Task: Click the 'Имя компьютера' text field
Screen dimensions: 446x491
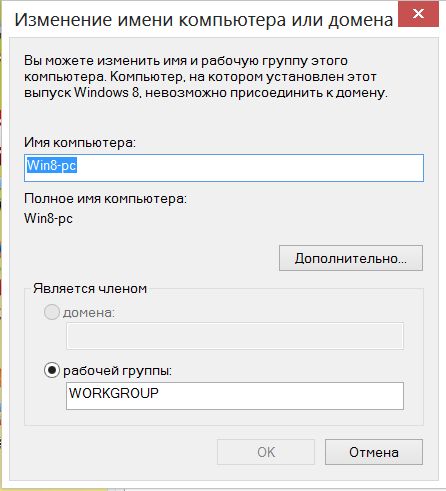Action: (x=224, y=168)
